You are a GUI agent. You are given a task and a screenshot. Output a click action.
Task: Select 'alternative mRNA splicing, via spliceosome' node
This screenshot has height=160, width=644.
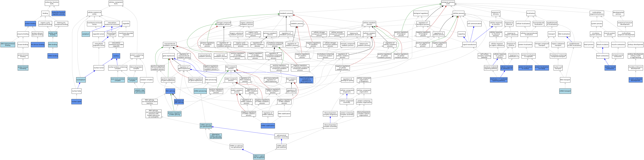216,136
